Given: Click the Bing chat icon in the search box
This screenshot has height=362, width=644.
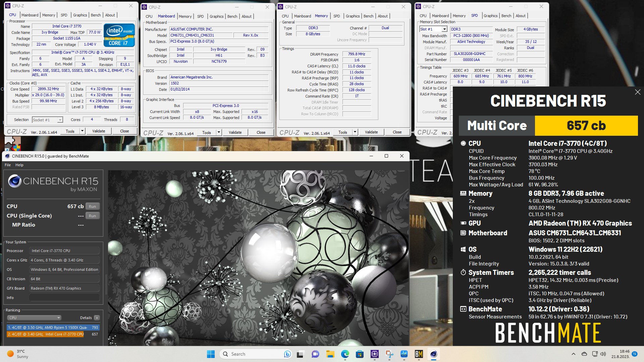Looking at the screenshot, I should click(287, 354).
